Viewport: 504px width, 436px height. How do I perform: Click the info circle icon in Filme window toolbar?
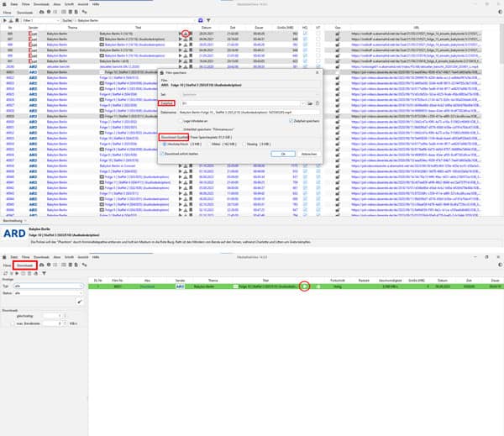pyautogui.click(x=49, y=12)
